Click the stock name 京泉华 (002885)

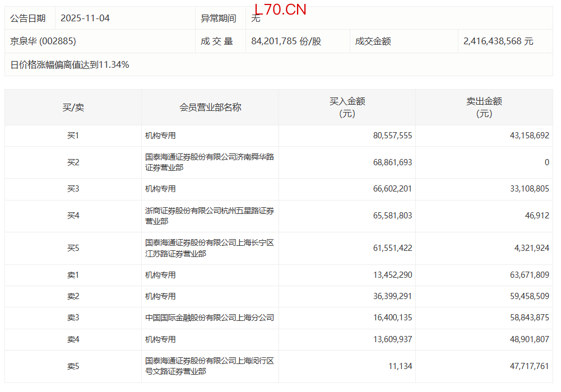[43, 41]
